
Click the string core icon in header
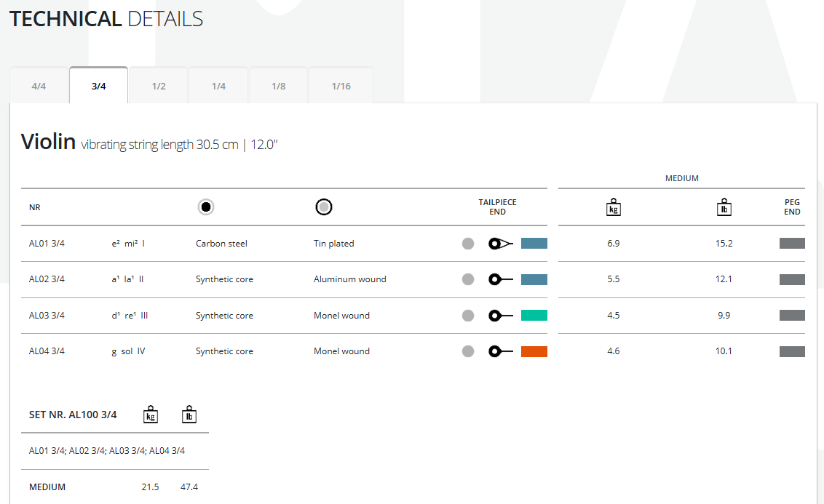(x=206, y=207)
